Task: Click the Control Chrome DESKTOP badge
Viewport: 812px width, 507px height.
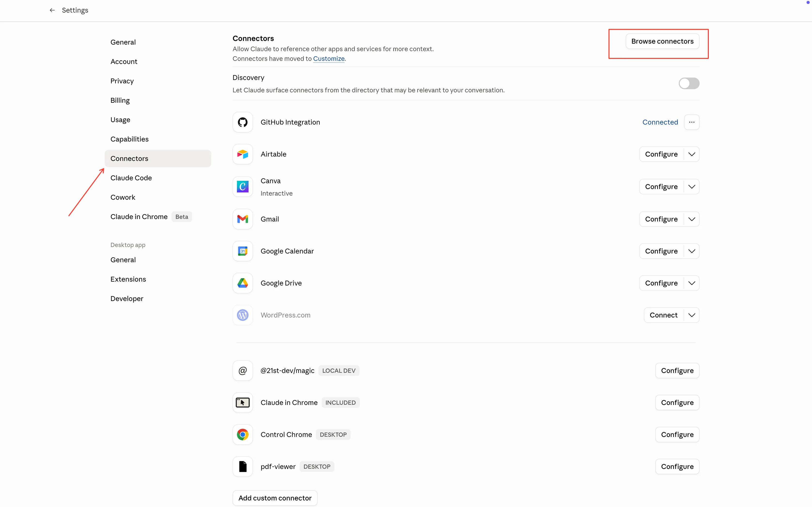Action: [x=333, y=435]
